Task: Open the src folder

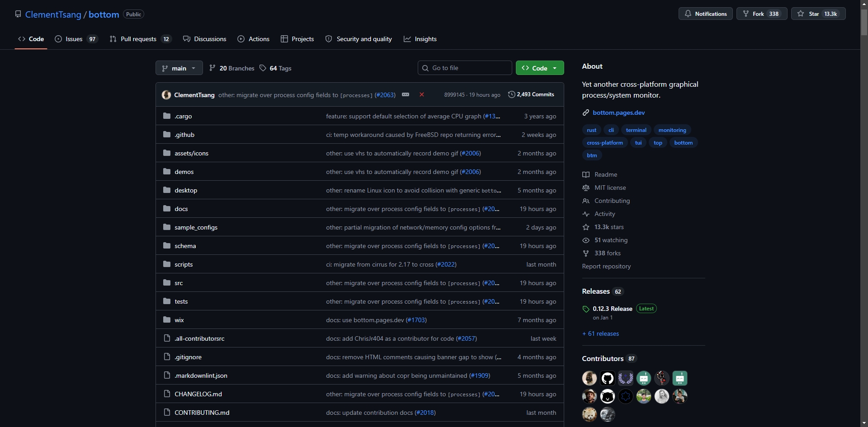Action: [x=179, y=283]
